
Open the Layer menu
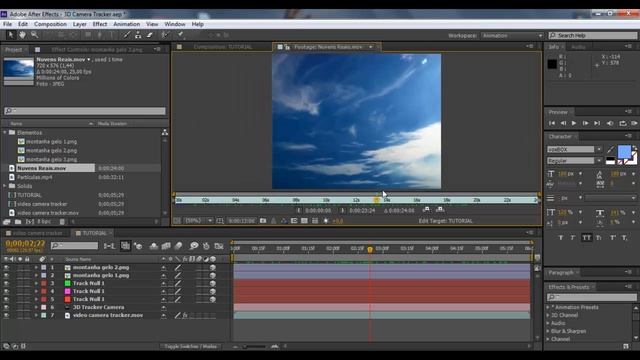[80, 24]
